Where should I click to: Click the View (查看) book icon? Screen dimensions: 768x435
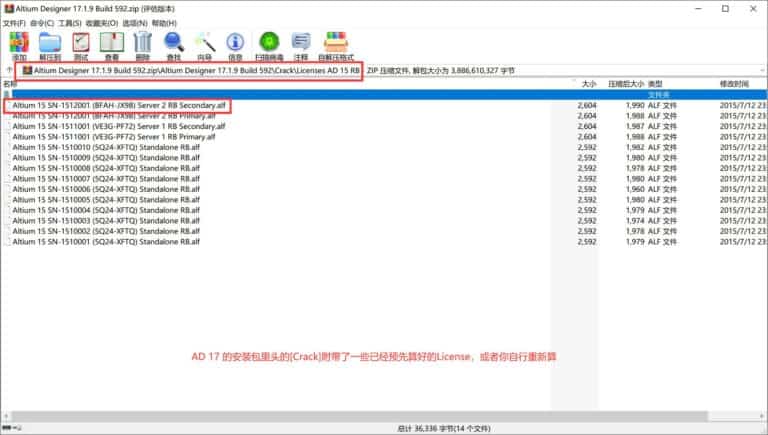click(112, 47)
